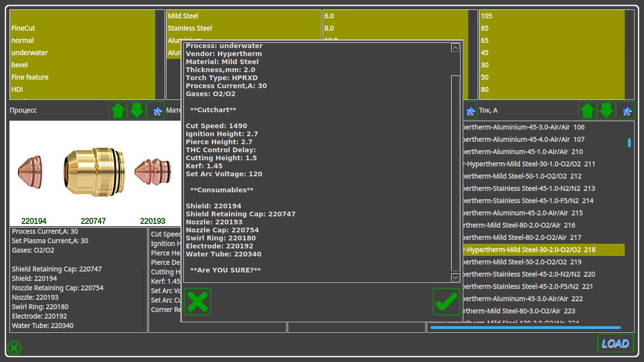The height and width of the screenshot is (362, 644).
Task: Click the brass retaining cap image 220747
Action: coord(94,171)
